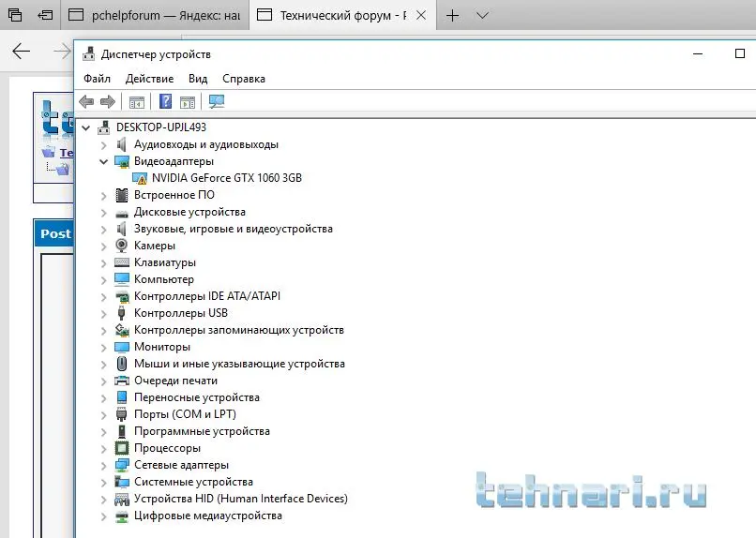Click the scan for hardware changes monitor icon

pos(217,101)
